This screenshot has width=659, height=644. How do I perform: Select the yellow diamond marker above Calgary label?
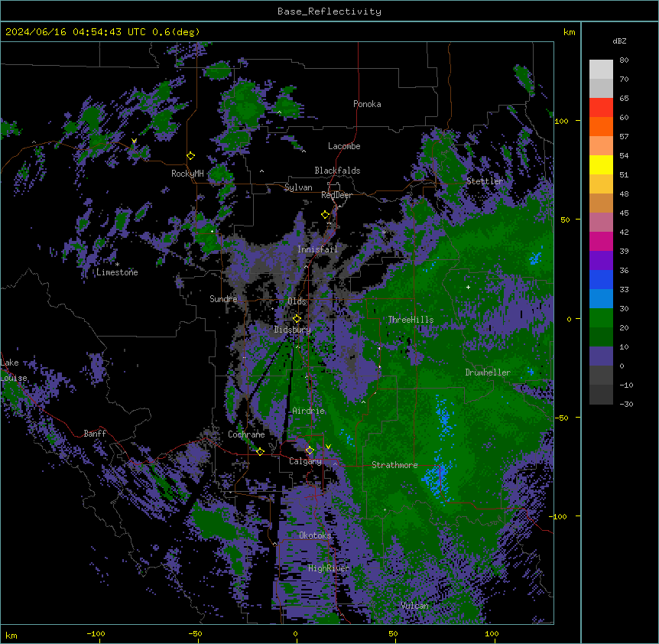pos(310,450)
